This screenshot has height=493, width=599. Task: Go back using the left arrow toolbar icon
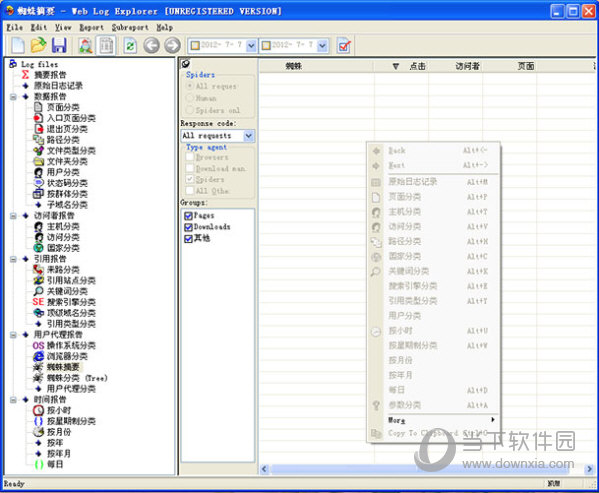(x=151, y=46)
